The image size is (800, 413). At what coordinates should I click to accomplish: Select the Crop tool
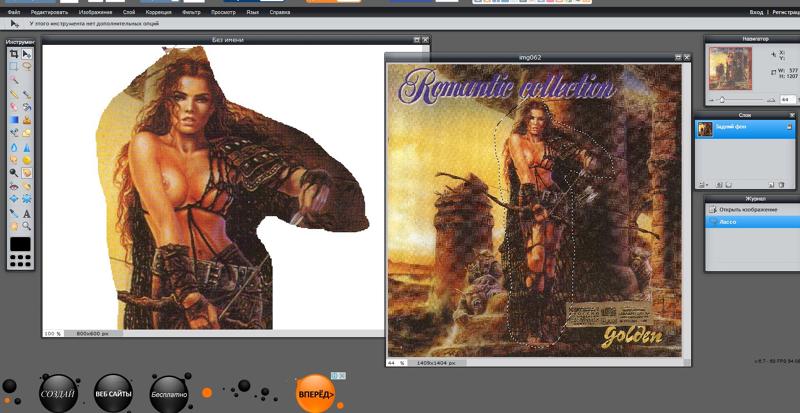tap(14, 54)
